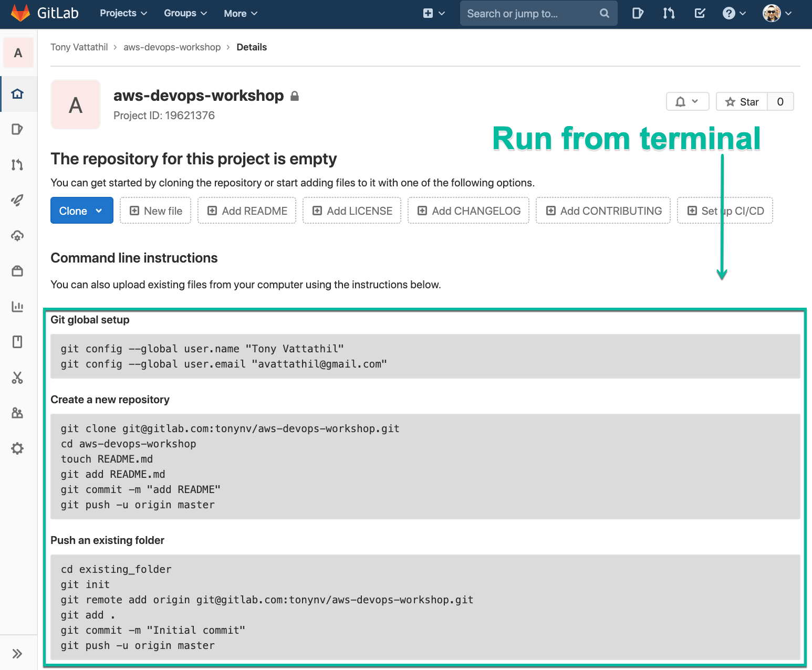
Task: Click the Search or jump to field
Action: pos(538,14)
